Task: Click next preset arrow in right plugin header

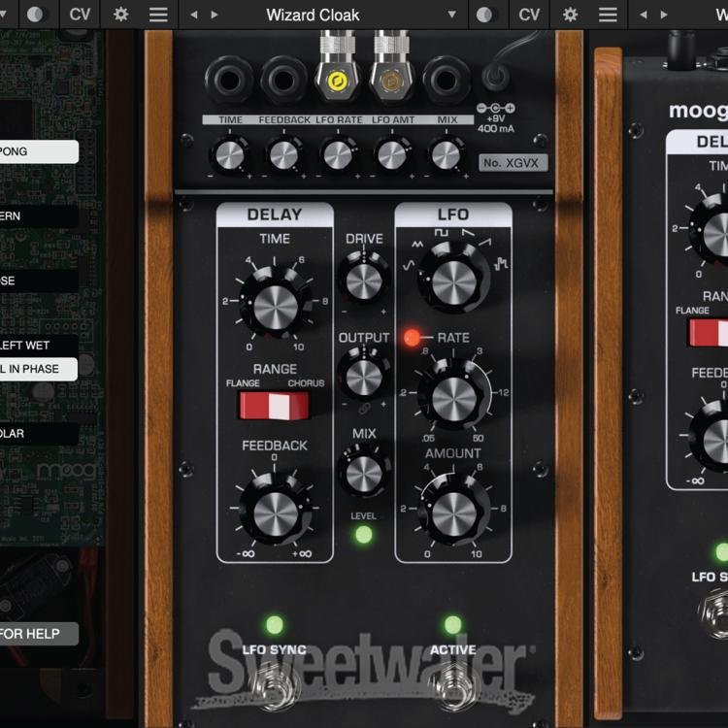Action: 664,15
